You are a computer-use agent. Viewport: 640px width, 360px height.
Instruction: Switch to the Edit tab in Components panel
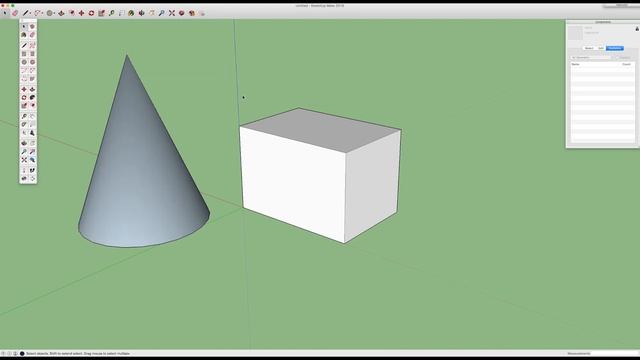pyautogui.click(x=601, y=48)
